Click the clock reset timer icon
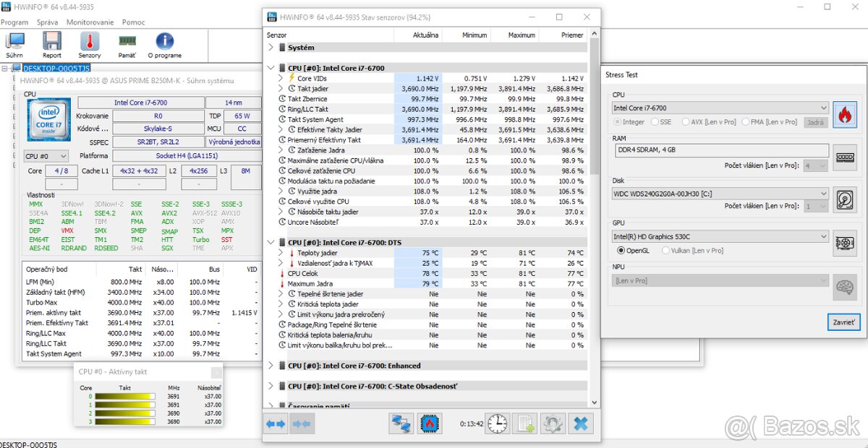Image resolution: width=868 pixels, height=448 pixels. pyautogui.click(x=497, y=424)
